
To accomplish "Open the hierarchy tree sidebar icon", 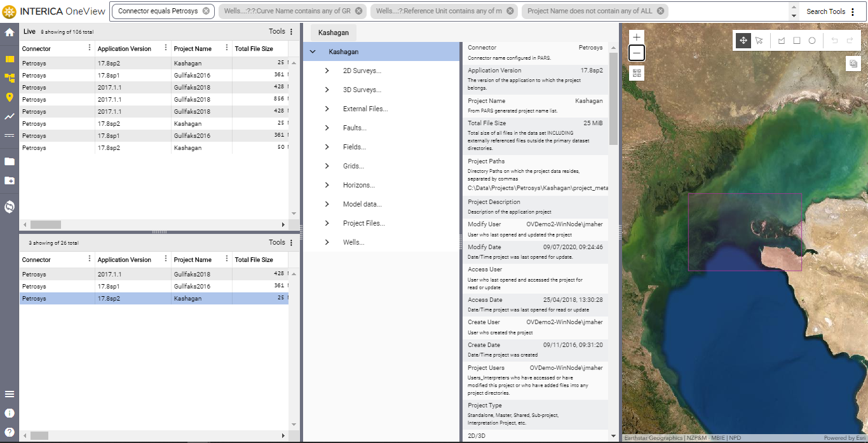I will tap(10, 78).
